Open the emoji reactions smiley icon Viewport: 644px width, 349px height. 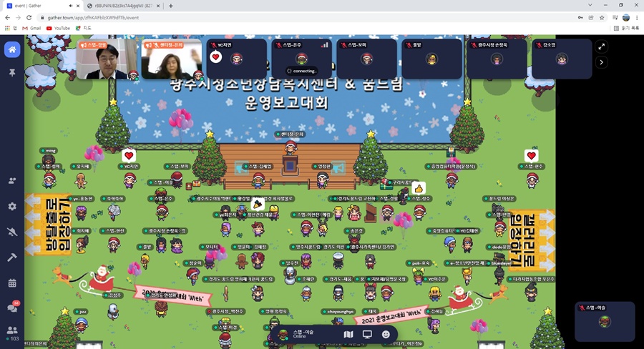(x=386, y=334)
